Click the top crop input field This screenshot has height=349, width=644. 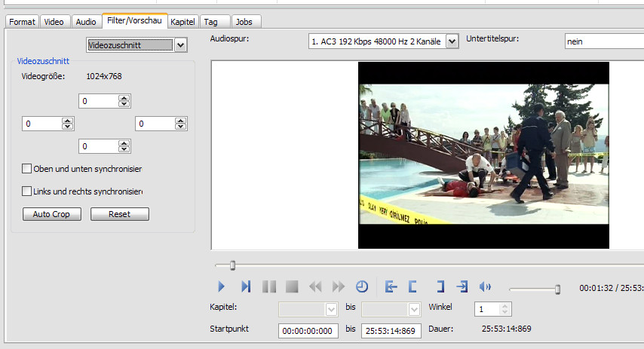99,101
